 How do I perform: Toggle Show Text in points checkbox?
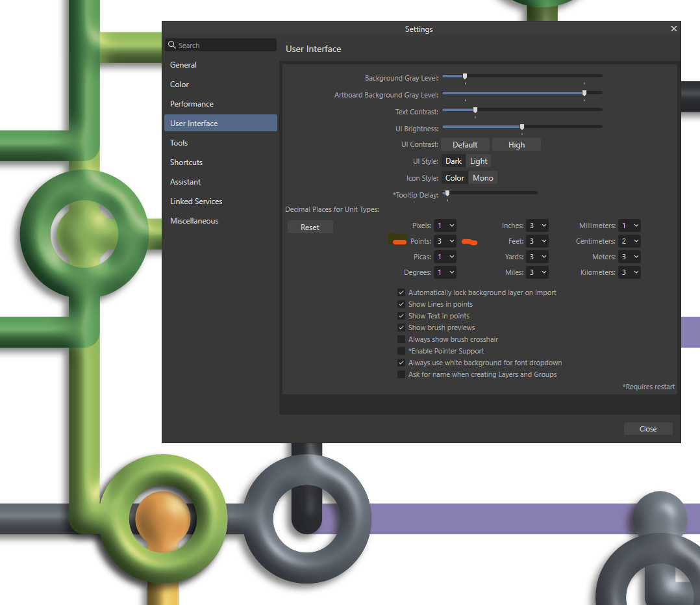coord(401,316)
